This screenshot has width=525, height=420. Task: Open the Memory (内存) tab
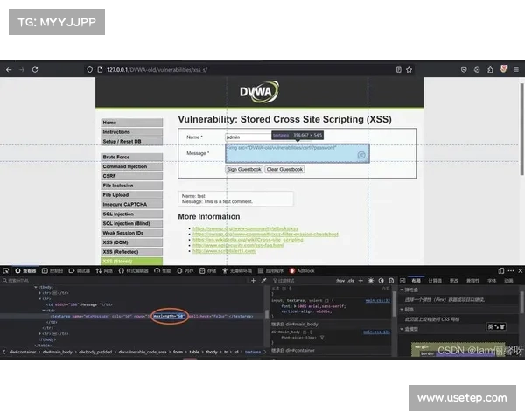click(x=185, y=270)
